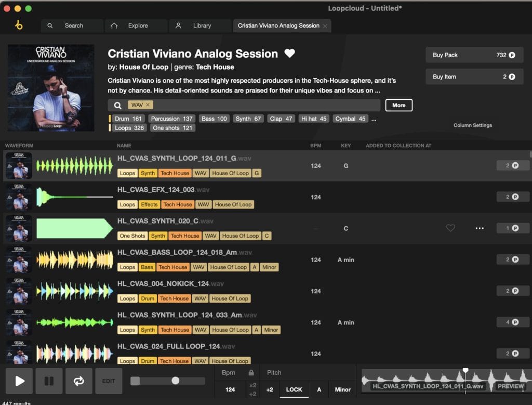532x405 pixels.
Task: Toggle the Bpm lock icon
Action: click(251, 372)
